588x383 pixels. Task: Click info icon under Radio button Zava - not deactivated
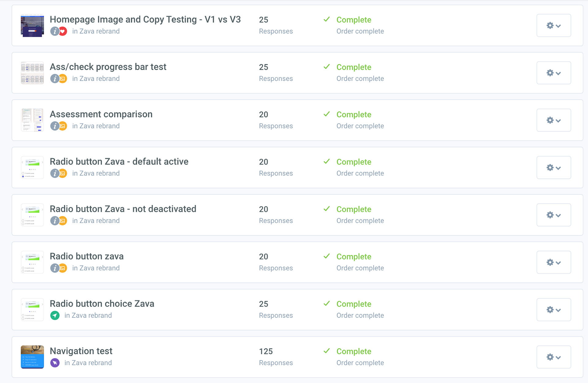pos(55,221)
